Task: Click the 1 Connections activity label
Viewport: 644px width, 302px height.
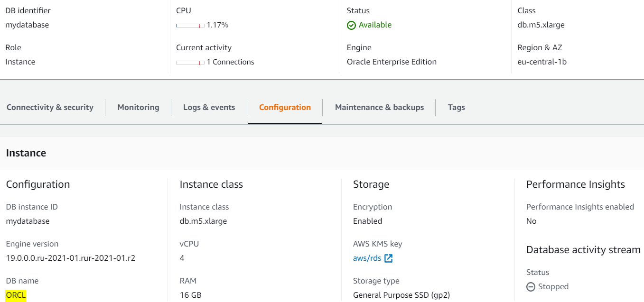Action: (x=230, y=62)
